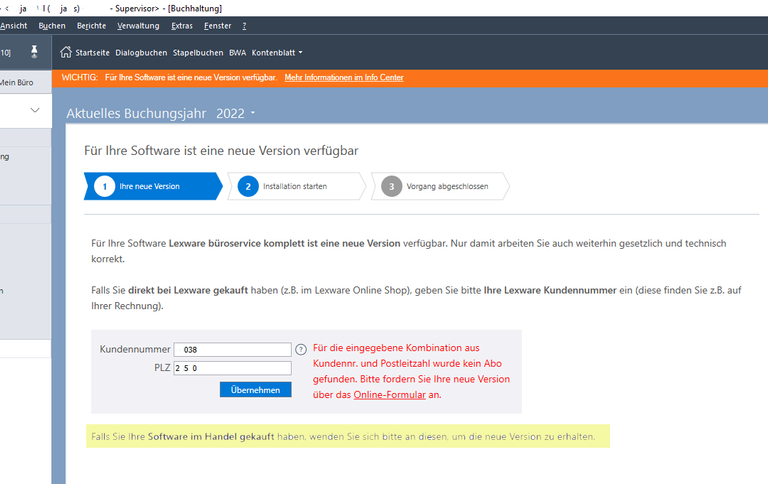Open the help question mark next to Kundennummer
Image resolution: width=768 pixels, height=484 pixels.
(x=301, y=349)
